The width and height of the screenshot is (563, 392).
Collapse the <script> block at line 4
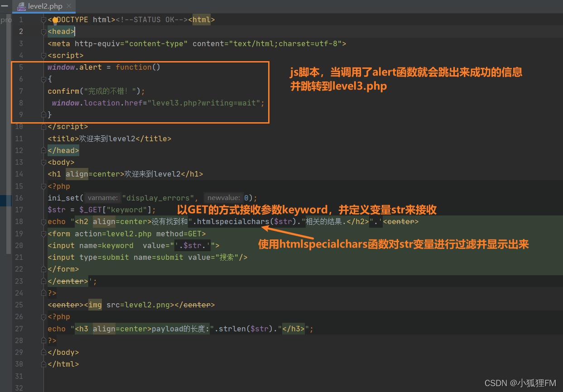pyautogui.click(x=43, y=55)
